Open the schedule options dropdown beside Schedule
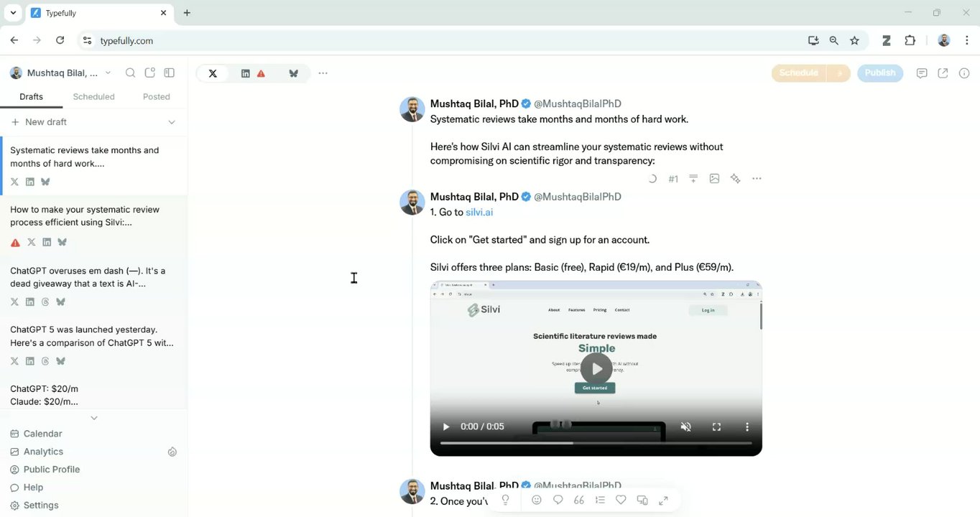 (x=838, y=73)
